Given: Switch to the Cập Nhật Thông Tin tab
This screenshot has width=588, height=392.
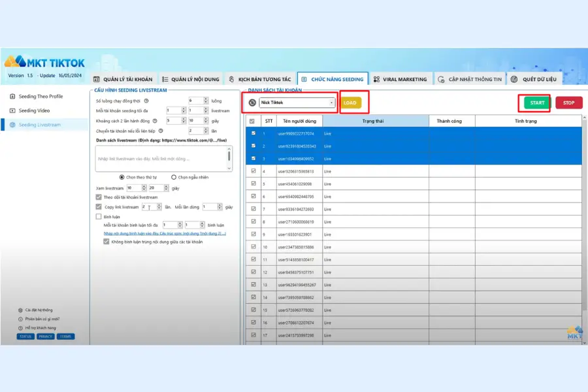Looking at the screenshot, I should [x=470, y=79].
